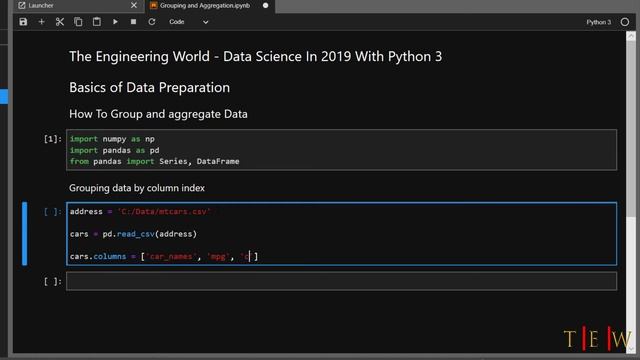Interrupt the kernel with stop icon
Viewport: 640px width, 360px height.
[x=133, y=22]
